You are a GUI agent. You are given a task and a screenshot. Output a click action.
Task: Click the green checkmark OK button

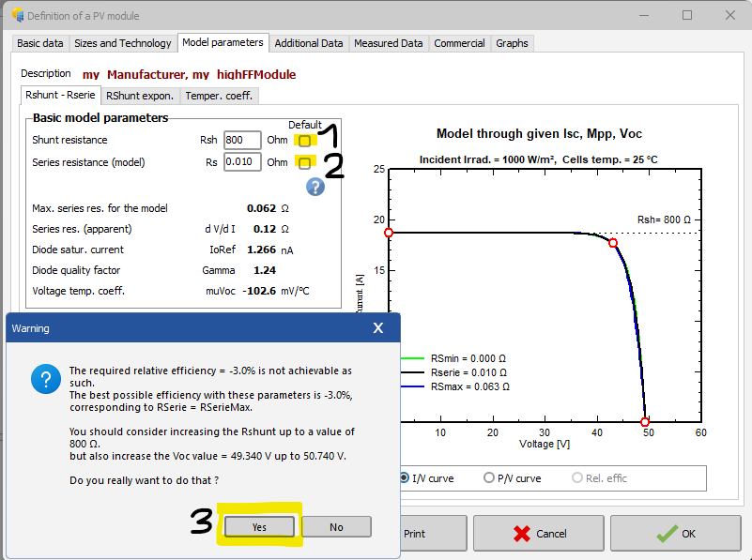pyautogui.click(x=668, y=534)
